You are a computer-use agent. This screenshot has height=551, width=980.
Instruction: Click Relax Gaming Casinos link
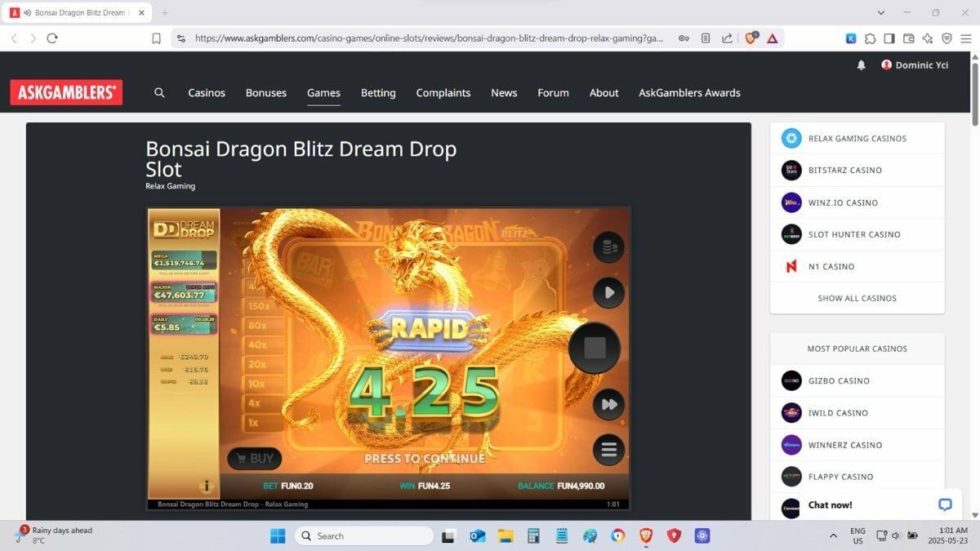point(857,138)
